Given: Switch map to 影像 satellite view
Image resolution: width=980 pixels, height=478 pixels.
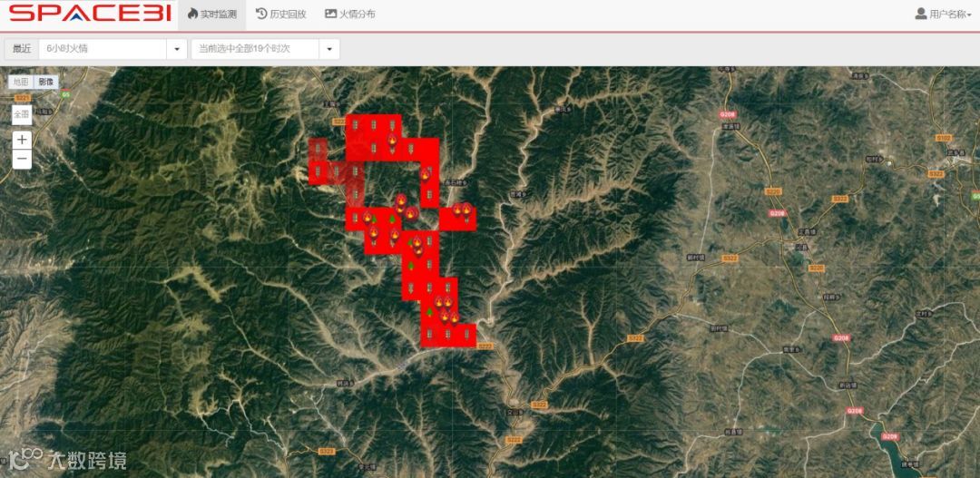Looking at the screenshot, I should point(46,82).
